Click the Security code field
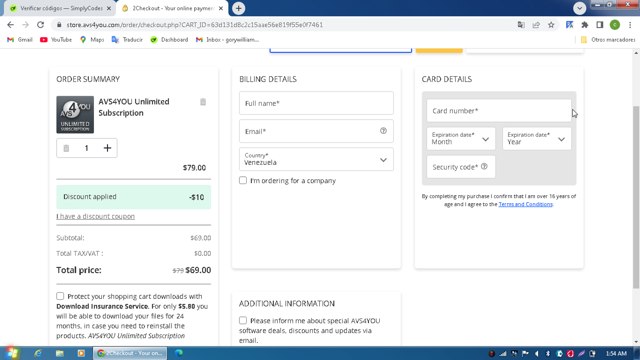This screenshot has height=360, width=640. (461, 167)
